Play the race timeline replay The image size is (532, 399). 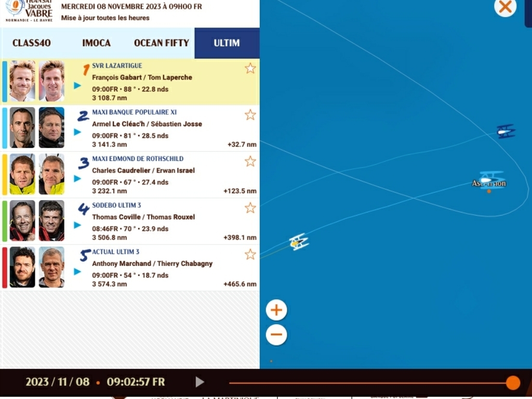point(199,382)
